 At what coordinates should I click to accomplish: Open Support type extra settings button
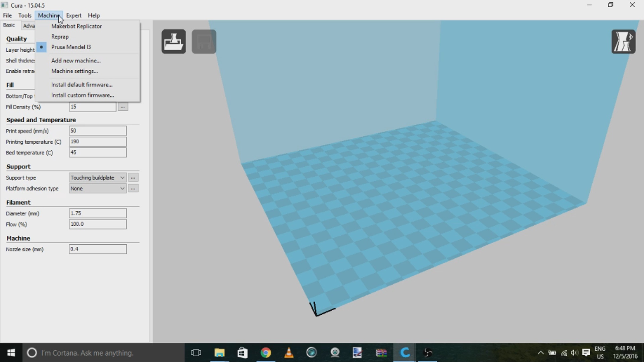pyautogui.click(x=133, y=178)
